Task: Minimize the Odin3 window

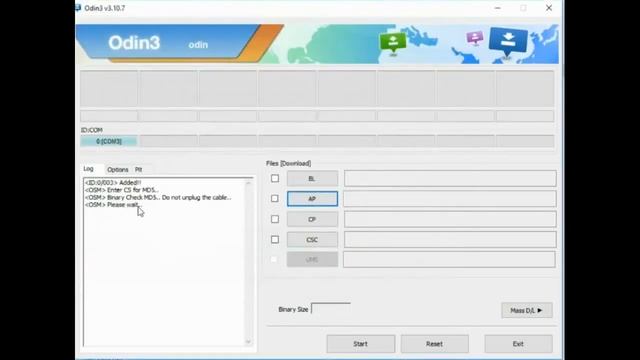Action: pos(498,8)
